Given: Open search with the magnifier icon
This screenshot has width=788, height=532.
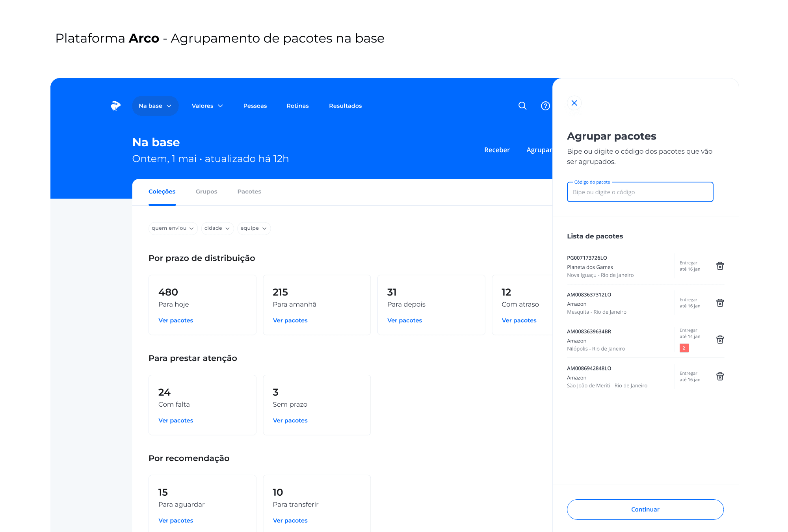Looking at the screenshot, I should coord(522,106).
